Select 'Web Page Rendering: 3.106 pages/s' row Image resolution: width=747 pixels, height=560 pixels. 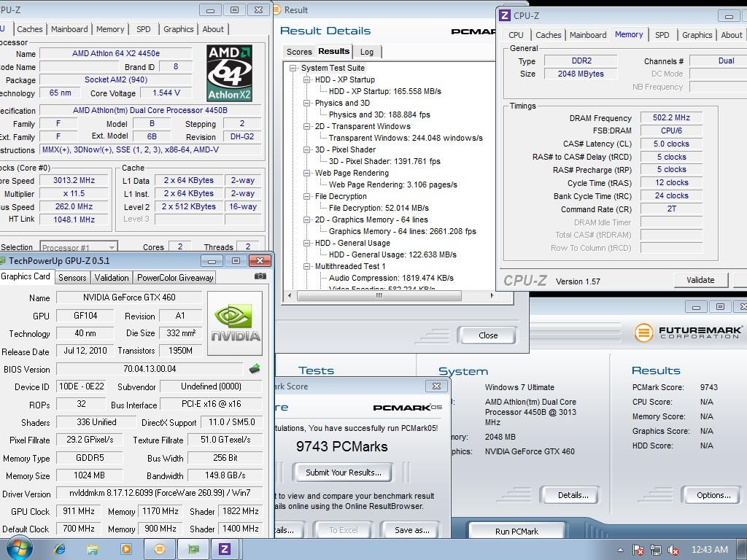click(392, 184)
